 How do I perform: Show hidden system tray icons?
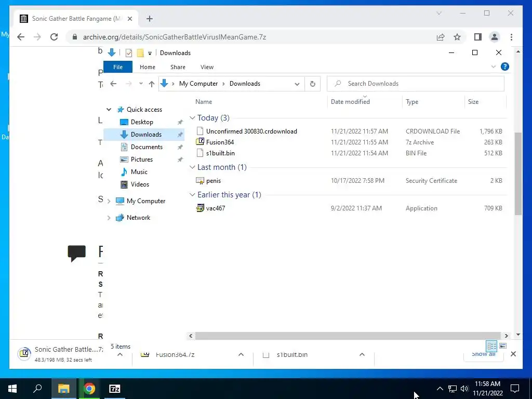pyautogui.click(x=440, y=389)
